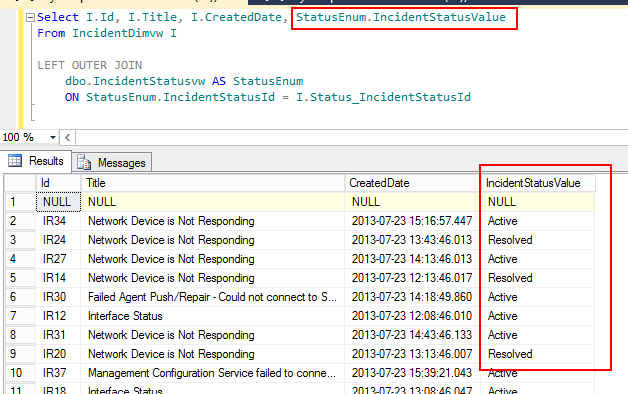Collapse the Select query code block
Screen dimensions: 628x394
pyautogui.click(x=30, y=18)
